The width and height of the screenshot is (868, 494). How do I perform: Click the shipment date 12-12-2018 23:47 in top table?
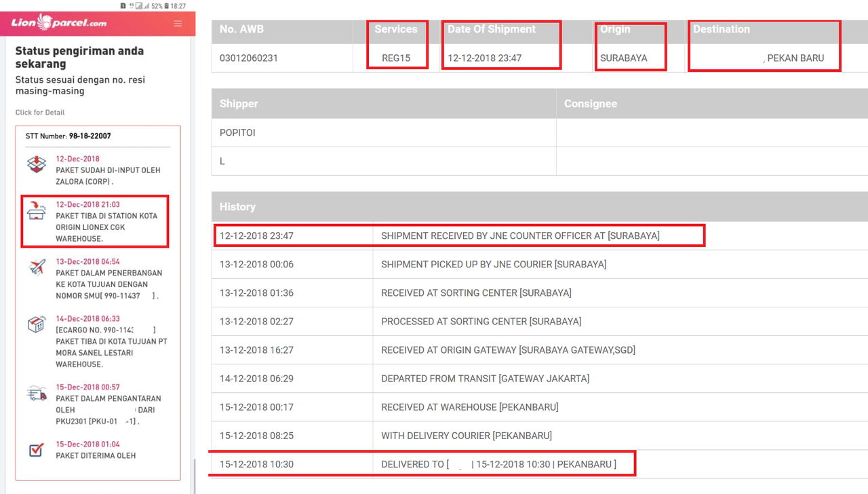click(x=484, y=58)
